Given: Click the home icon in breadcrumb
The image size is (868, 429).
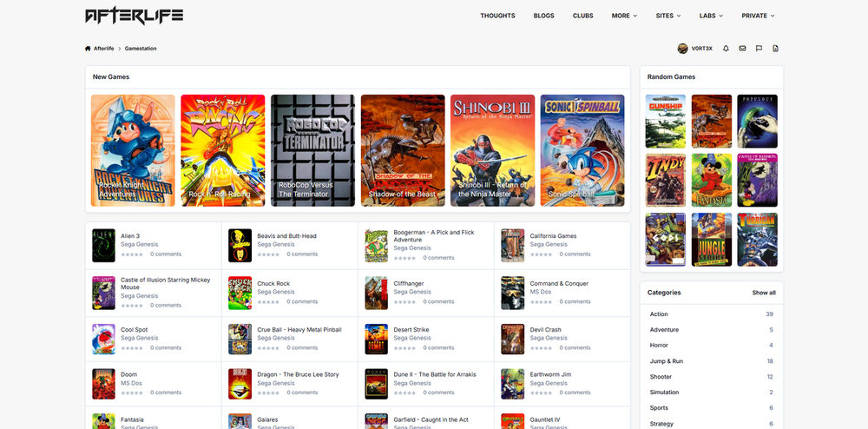Looking at the screenshot, I should (88, 49).
